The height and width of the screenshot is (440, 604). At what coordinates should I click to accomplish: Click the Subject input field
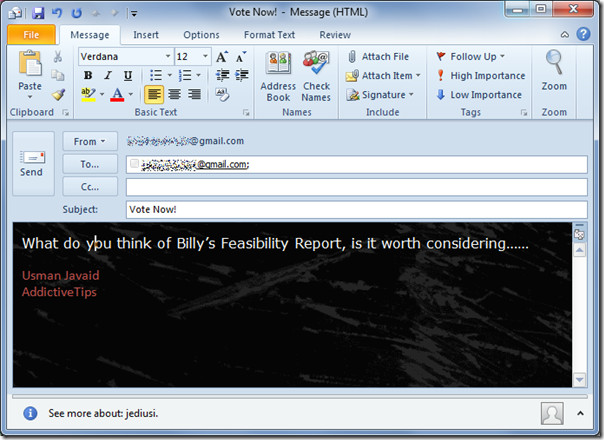355,210
